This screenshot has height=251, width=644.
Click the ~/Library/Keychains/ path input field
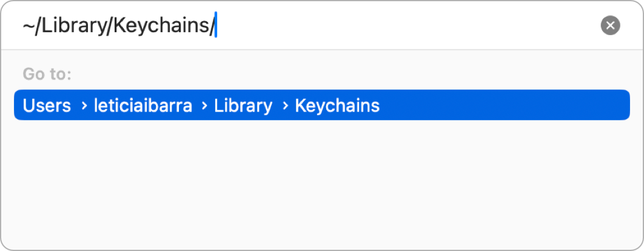pos(303,25)
